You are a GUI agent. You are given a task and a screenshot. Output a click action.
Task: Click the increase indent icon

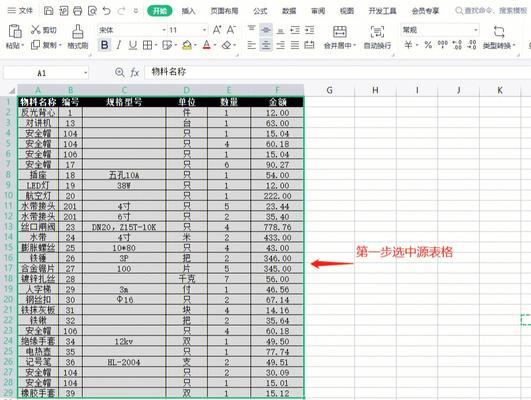(x=310, y=30)
